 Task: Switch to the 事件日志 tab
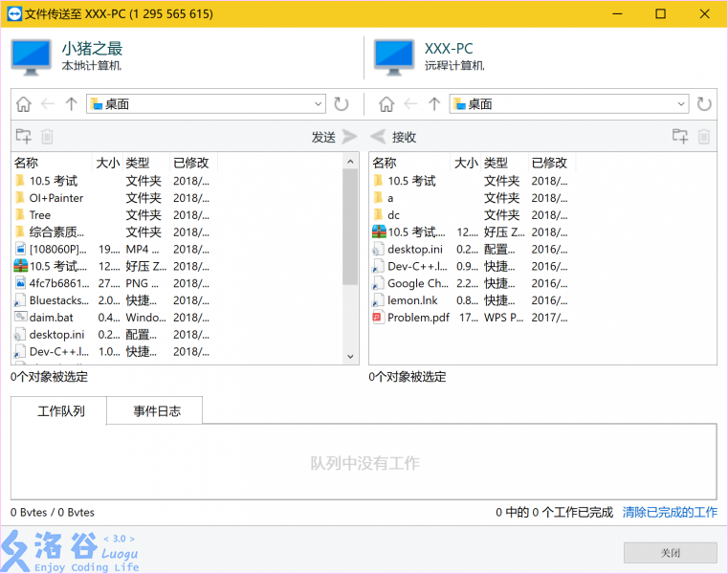pyautogui.click(x=156, y=411)
